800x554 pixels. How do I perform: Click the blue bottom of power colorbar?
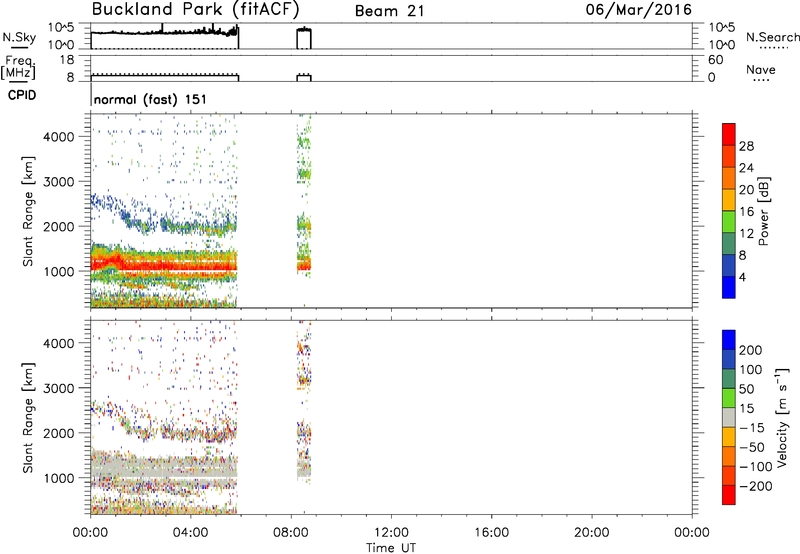pyautogui.click(x=729, y=287)
